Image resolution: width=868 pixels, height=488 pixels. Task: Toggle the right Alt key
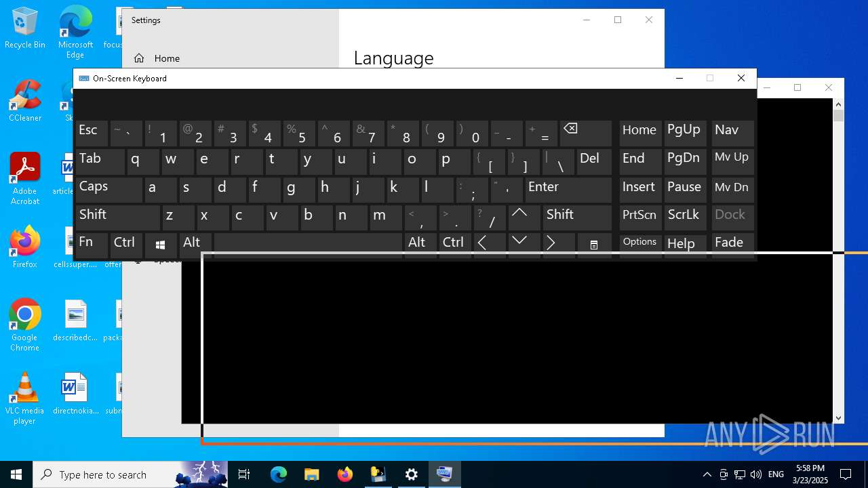[x=420, y=245]
